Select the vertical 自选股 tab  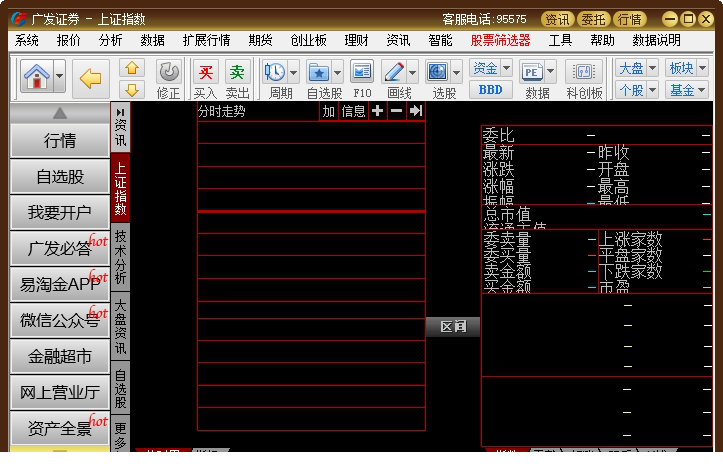point(120,387)
